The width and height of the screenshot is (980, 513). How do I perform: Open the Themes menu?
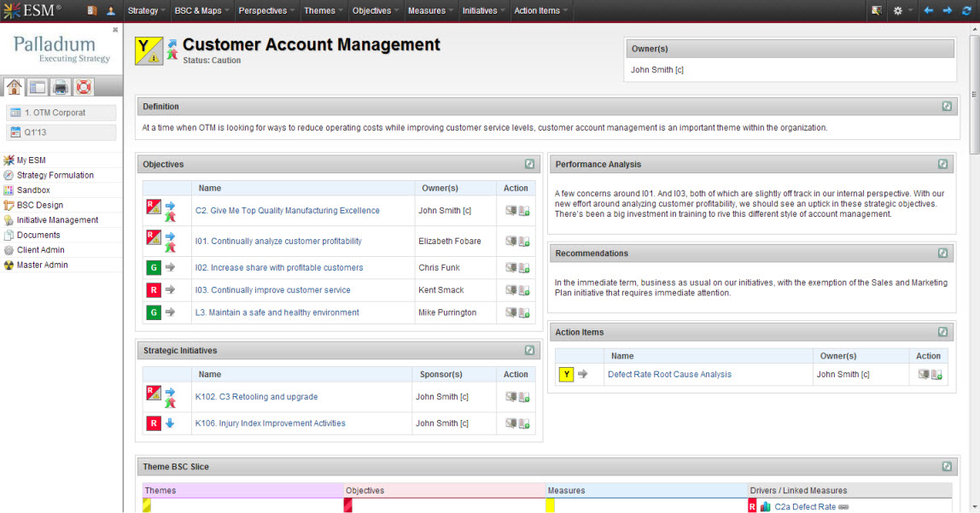[324, 10]
